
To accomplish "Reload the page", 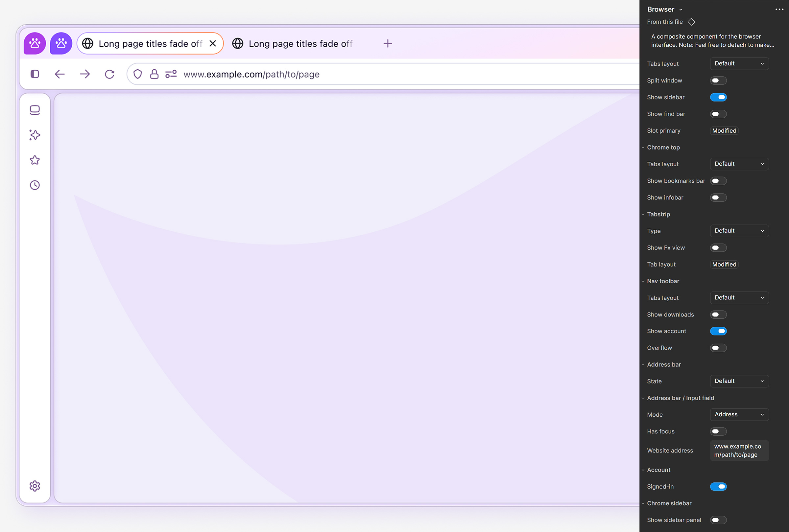I will [x=109, y=74].
